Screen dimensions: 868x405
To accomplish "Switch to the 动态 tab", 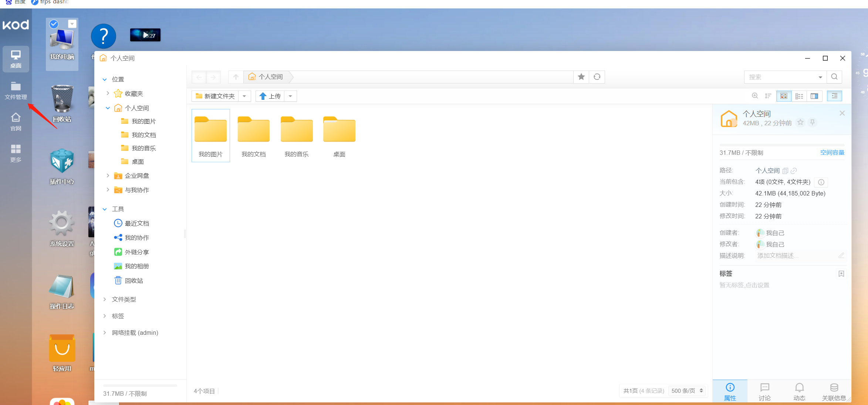I will click(800, 392).
